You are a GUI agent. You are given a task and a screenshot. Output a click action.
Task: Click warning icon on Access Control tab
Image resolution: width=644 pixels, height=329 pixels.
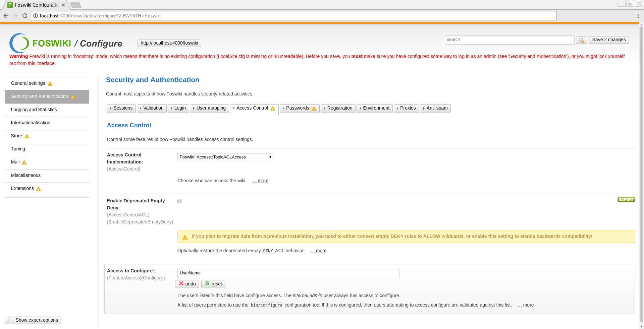click(273, 108)
